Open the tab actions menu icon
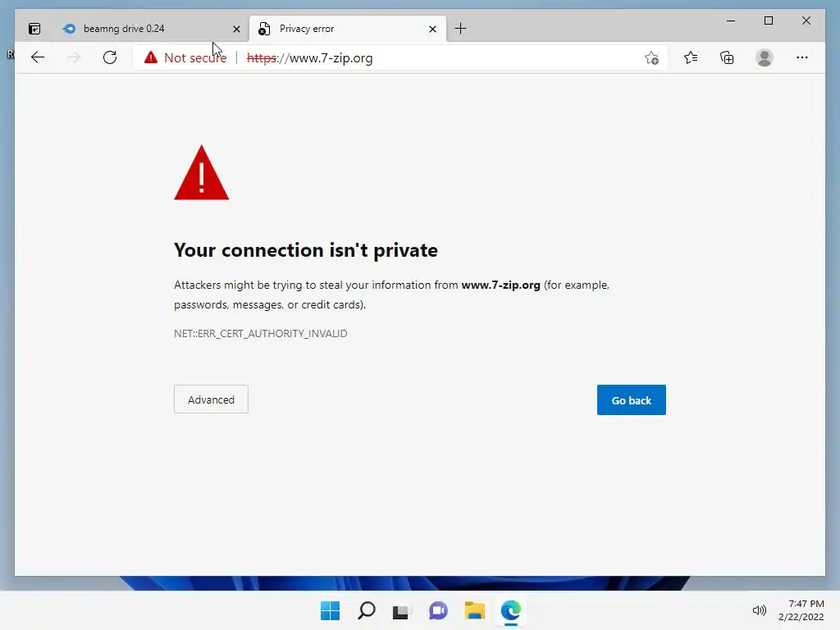 34,29
